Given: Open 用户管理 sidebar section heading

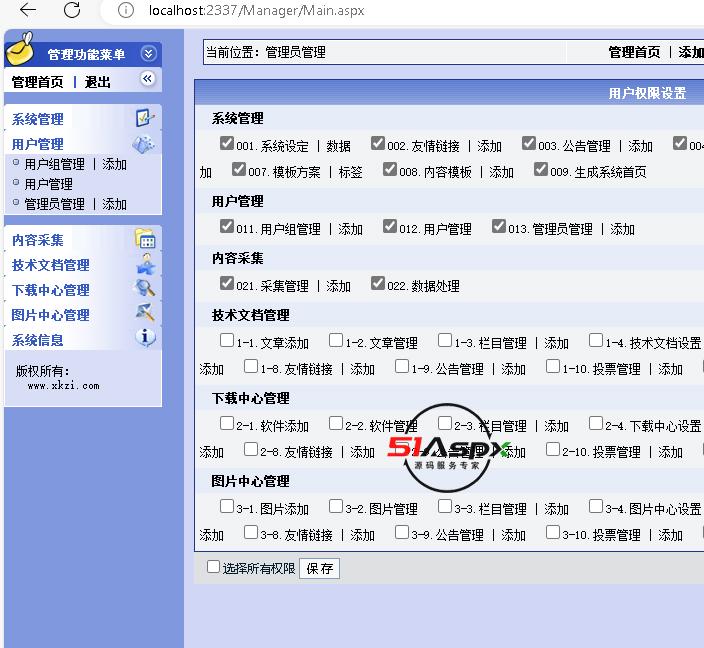Looking at the screenshot, I should (x=38, y=144).
